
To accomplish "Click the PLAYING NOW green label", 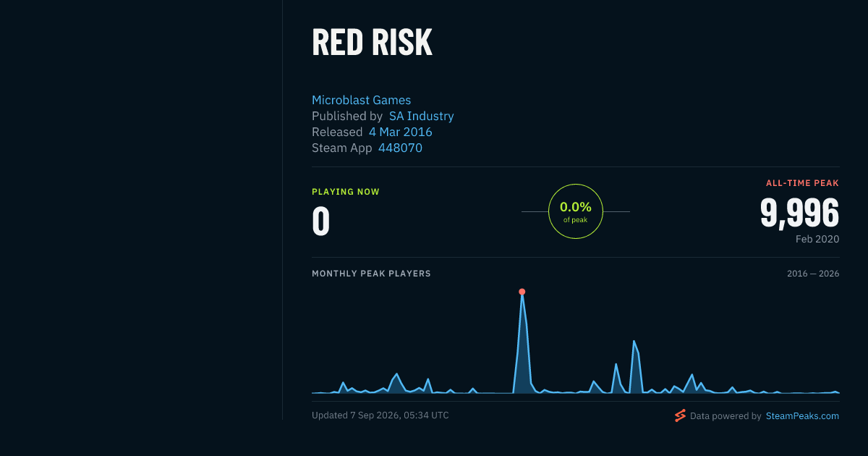I will 346,192.
